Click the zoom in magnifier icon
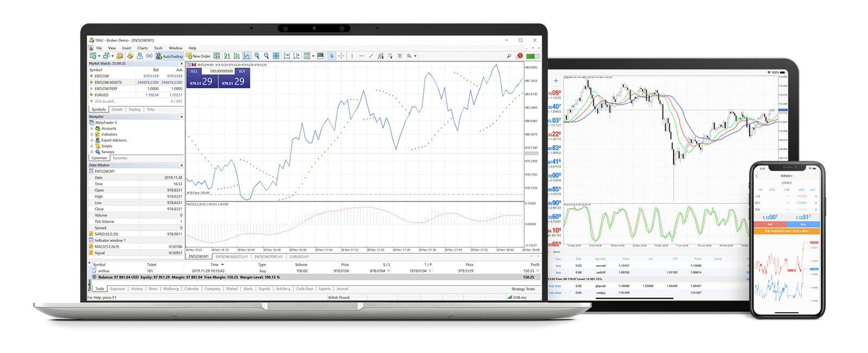868x353 pixels. [x=257, y=56]
